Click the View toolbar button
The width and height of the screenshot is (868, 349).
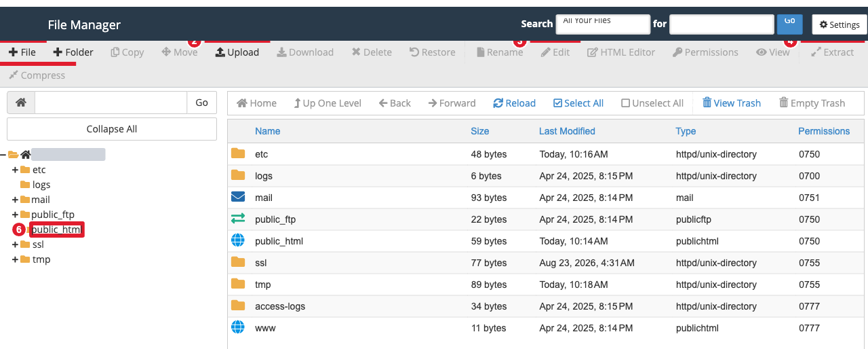[773, 52]
